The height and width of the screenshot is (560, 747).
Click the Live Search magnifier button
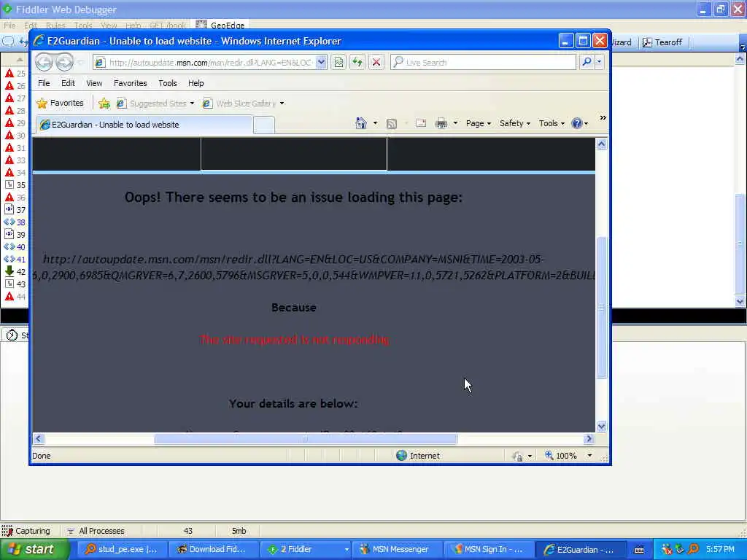pyautogui.click(x=587, y=62)
